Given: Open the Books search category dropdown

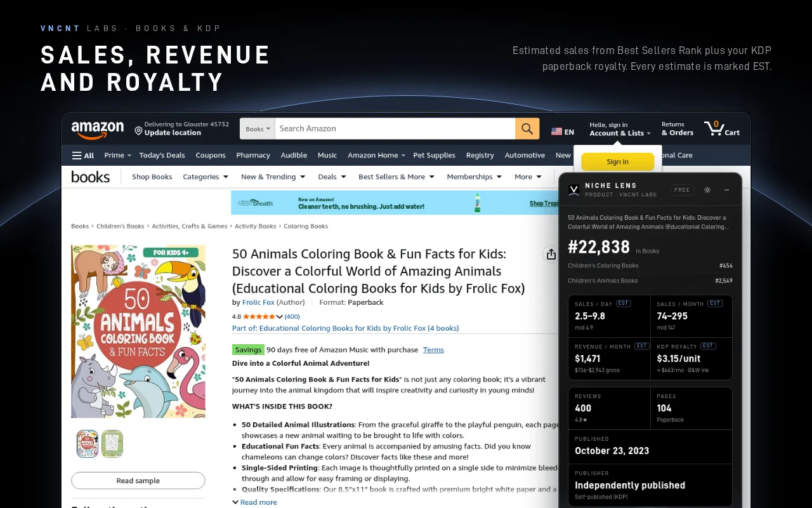Looking at the screenshot, I should [258, 129].
